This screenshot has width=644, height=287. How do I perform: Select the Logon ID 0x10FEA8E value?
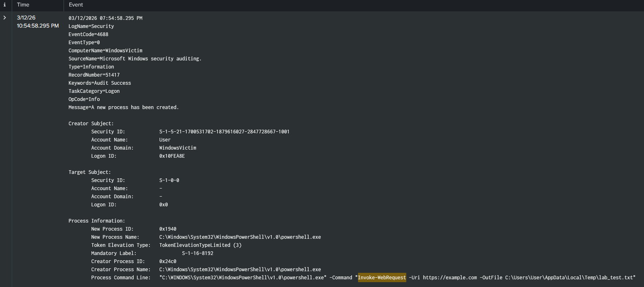(172, 156)
